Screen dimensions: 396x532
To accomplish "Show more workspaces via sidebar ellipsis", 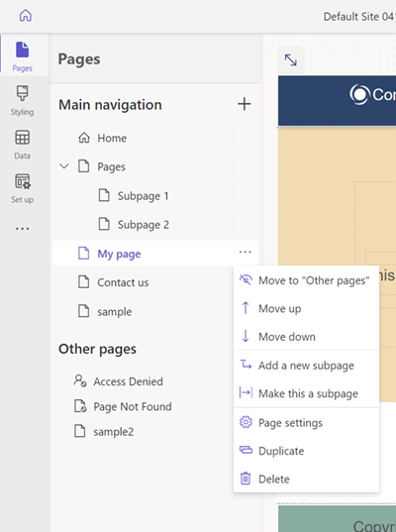I will (x=23, y=229).
